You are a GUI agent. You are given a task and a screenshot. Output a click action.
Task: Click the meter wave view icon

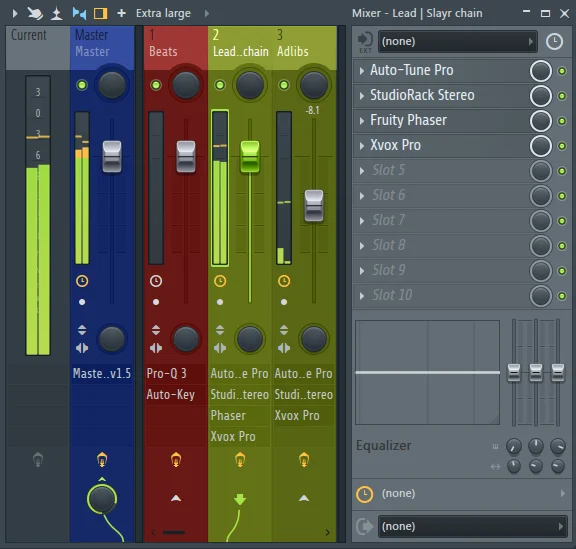click(57, 14)
